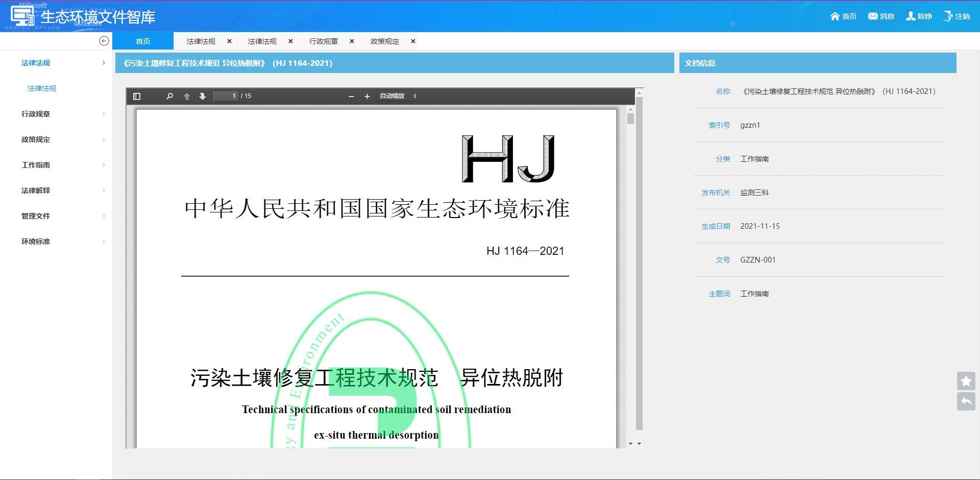Collapse the left sidebar with arrow icon
The image size is (980, 480).
[x=104, y=41]
